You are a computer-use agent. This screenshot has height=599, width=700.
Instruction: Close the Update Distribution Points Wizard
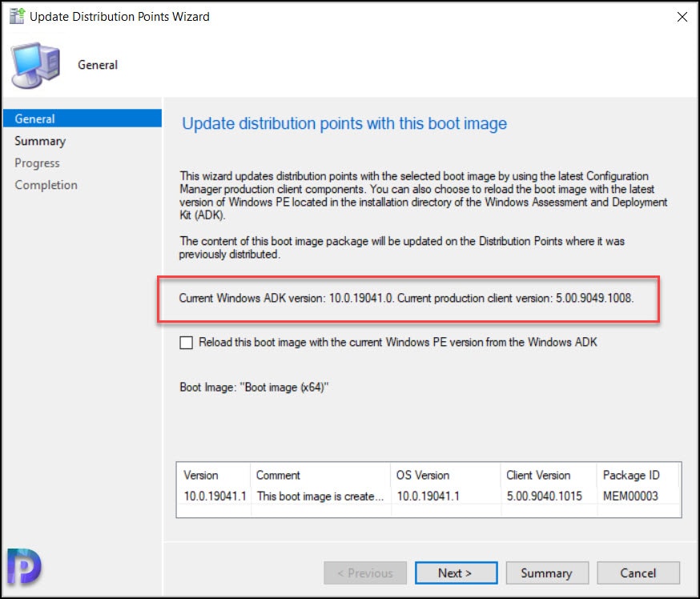682,17
